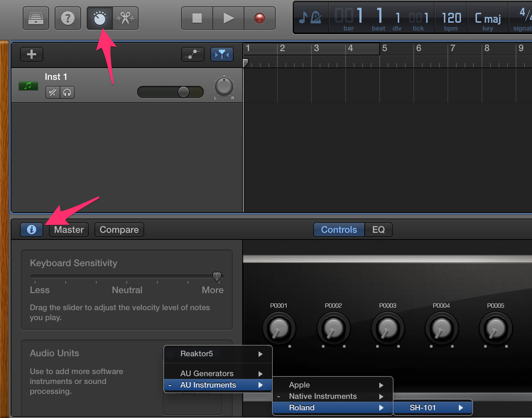Open the Library drawer icon
The image size is (532, 418).
point(36,18)
